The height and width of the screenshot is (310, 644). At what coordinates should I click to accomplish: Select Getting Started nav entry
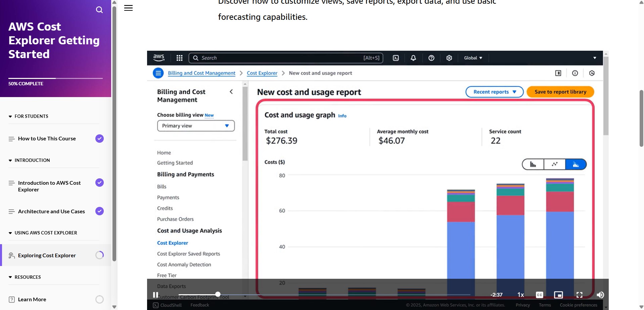[x=175, y=163]
